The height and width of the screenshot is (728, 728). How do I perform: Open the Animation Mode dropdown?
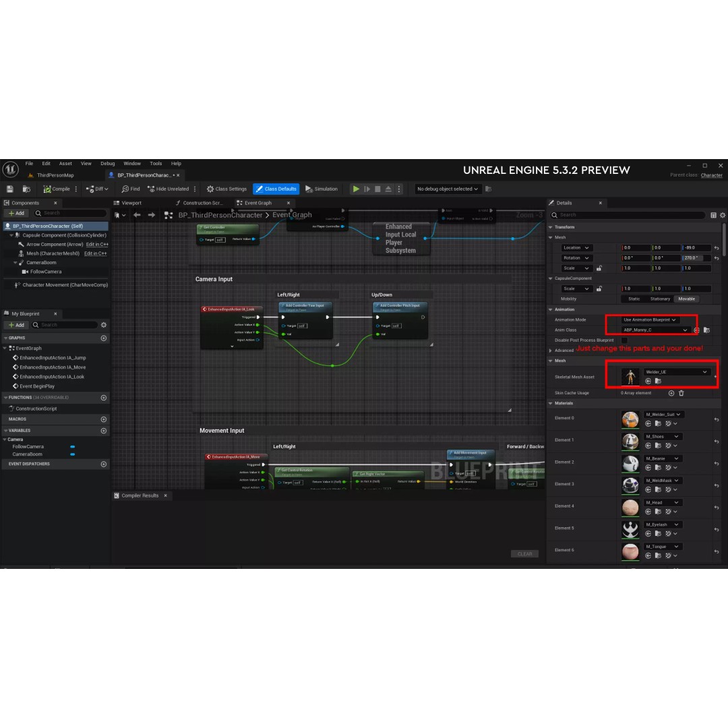coord(650,320)
